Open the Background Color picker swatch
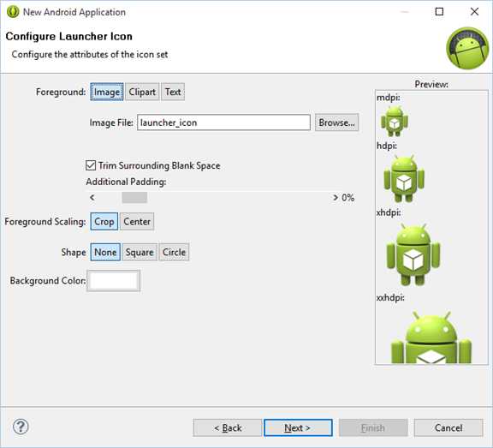Viewport: 493px width, 448px height. pos(114,281)
